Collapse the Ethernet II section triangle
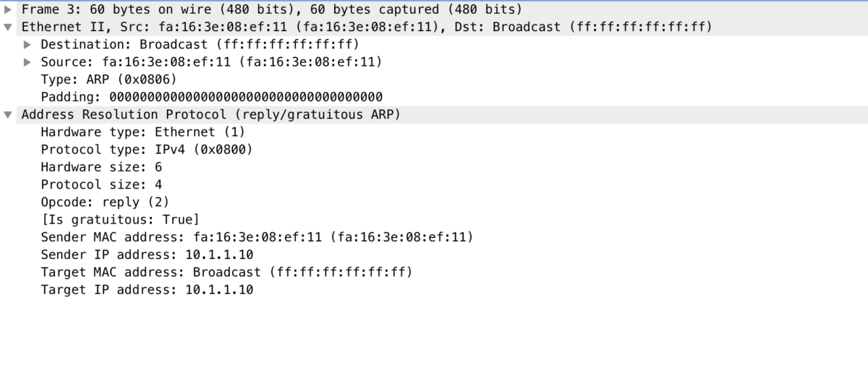Screen dimensions: 868x366 (x=8, y=27)
